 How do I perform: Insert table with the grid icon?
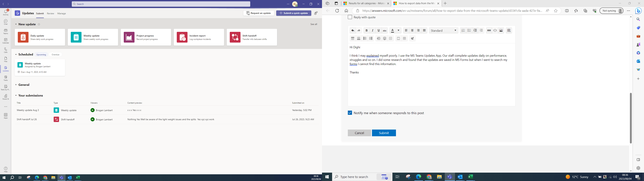(509, 31)
